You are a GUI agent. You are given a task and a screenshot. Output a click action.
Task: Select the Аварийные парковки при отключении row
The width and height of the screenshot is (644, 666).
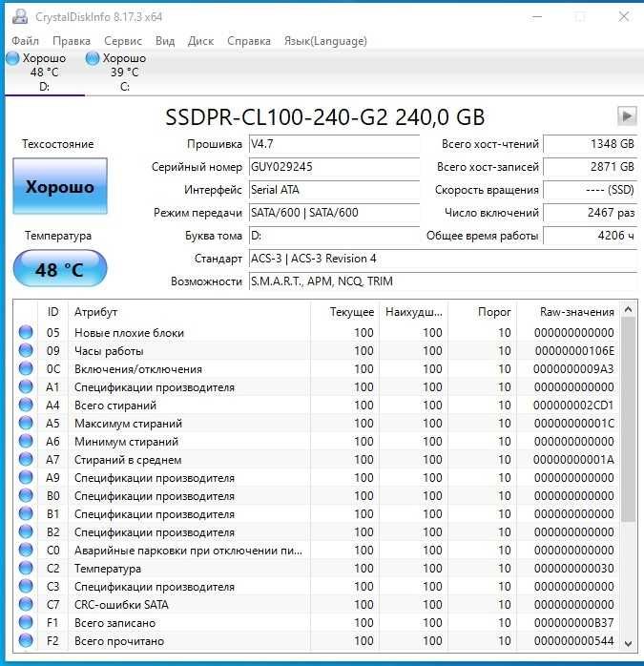click(x=317, y=550)
